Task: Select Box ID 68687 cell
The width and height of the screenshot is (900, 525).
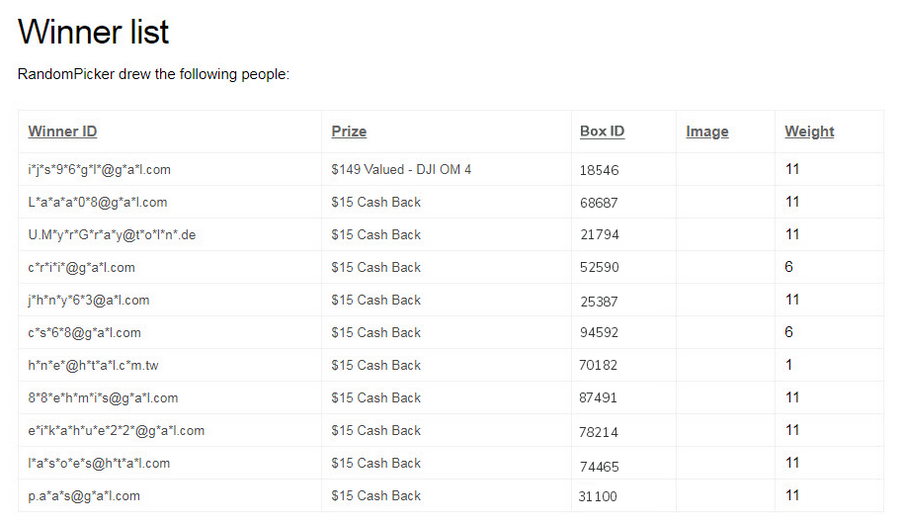Action: click(599, 203)
